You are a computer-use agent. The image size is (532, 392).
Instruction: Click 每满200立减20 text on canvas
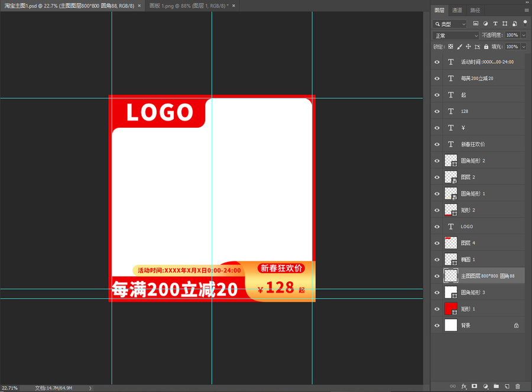pyautogui.click(x=175, y=290)
